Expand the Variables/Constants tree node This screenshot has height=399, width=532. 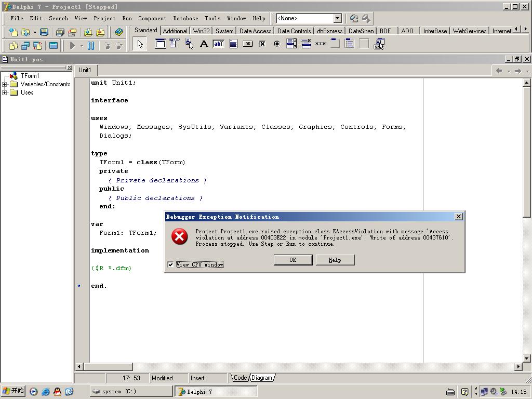click(5, 84)
